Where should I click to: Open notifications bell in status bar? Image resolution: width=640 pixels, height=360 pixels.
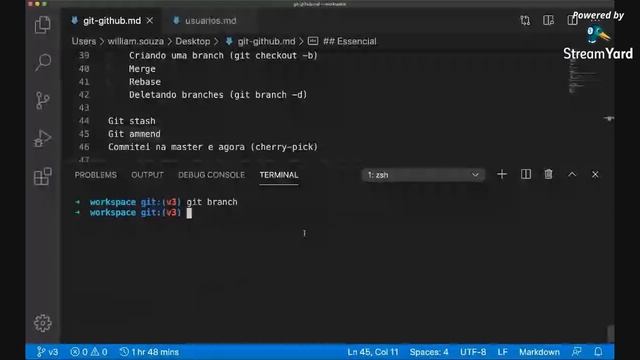598,352
